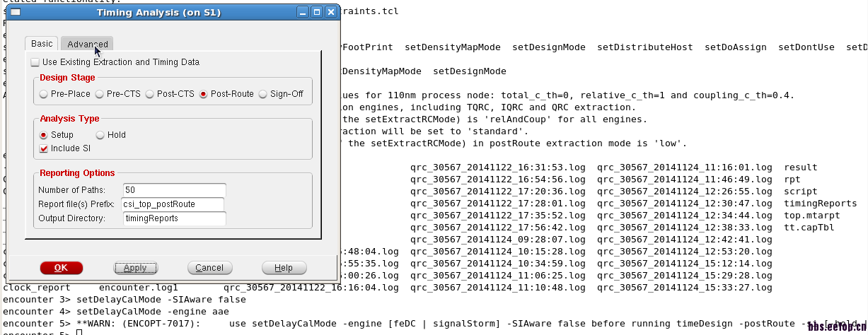Focus the Report file(s) Prefix field
The height and width of the screenshot is (335, 868).
(174, 204)
